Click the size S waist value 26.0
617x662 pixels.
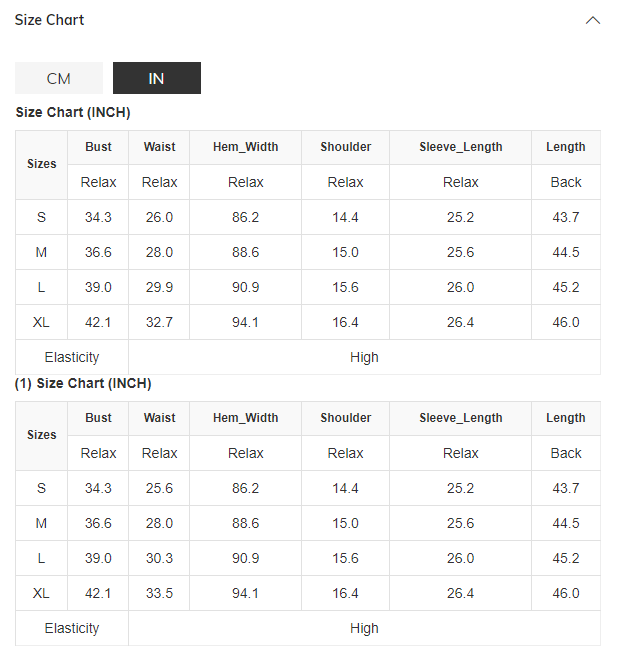pos(159,217)
